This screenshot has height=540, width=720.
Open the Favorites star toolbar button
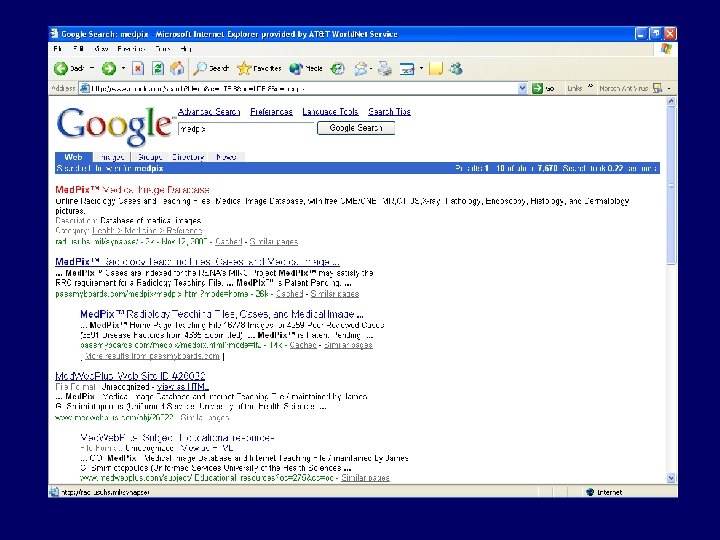coord(259,68)
